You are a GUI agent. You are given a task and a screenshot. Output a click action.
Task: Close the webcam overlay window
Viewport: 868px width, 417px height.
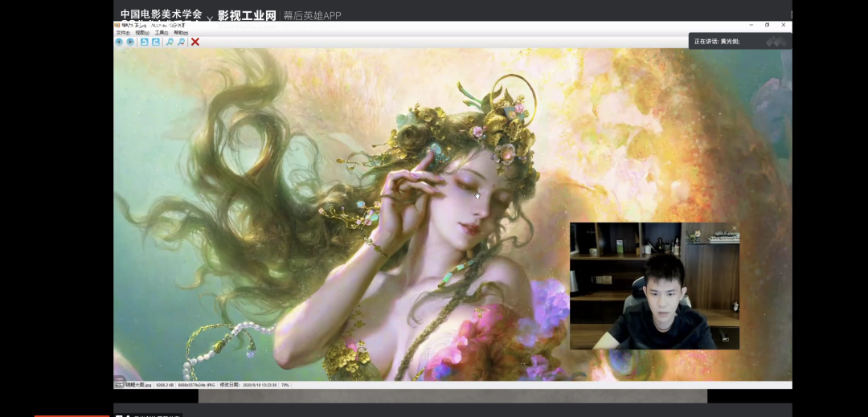tap(734, 228)
